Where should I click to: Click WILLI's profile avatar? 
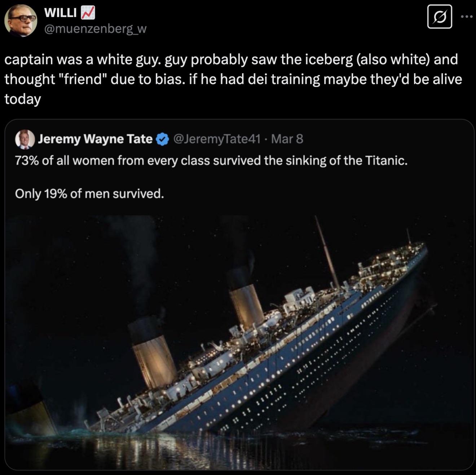pos(21,21)
